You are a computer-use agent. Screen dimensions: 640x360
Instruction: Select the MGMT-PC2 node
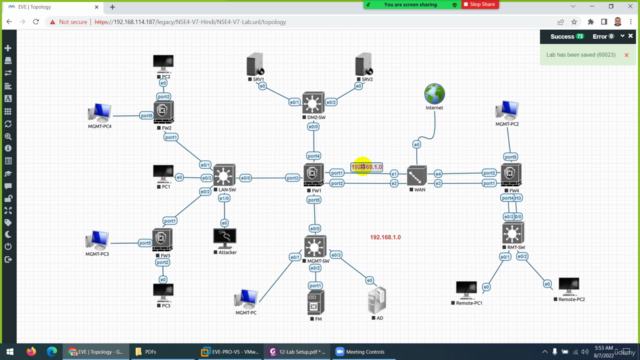point(507,110)
